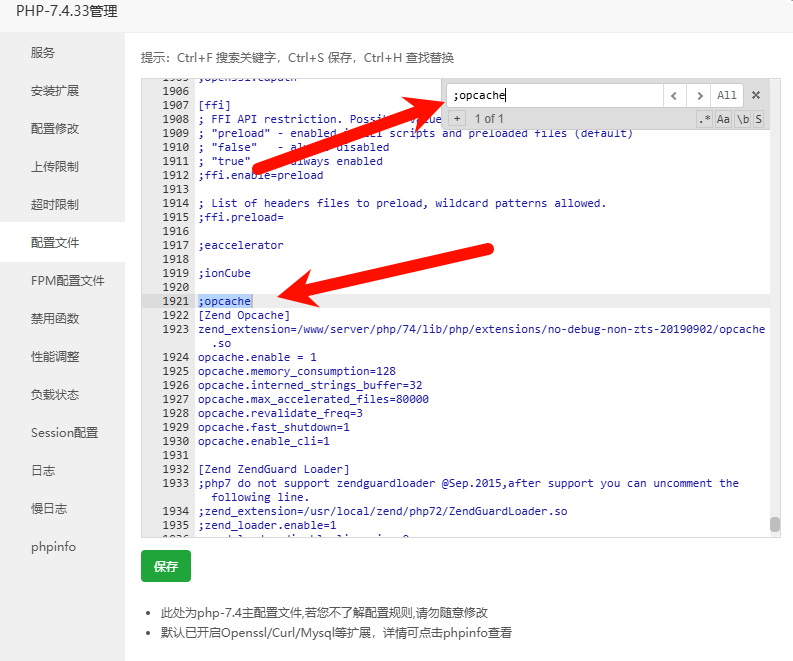Click line 'opcache.revalidate_freq=3'
Image resolution: width=793 pixels, height=661 pixels.
coord(280,413)
